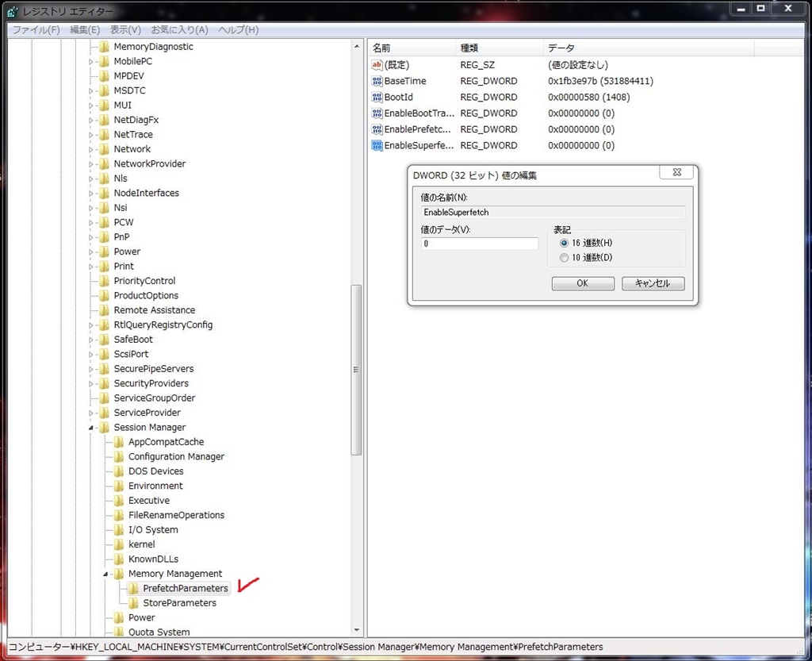Click the StoreParameters folder icon
Viewport: 812px width, 661px height.
point(133,602)
